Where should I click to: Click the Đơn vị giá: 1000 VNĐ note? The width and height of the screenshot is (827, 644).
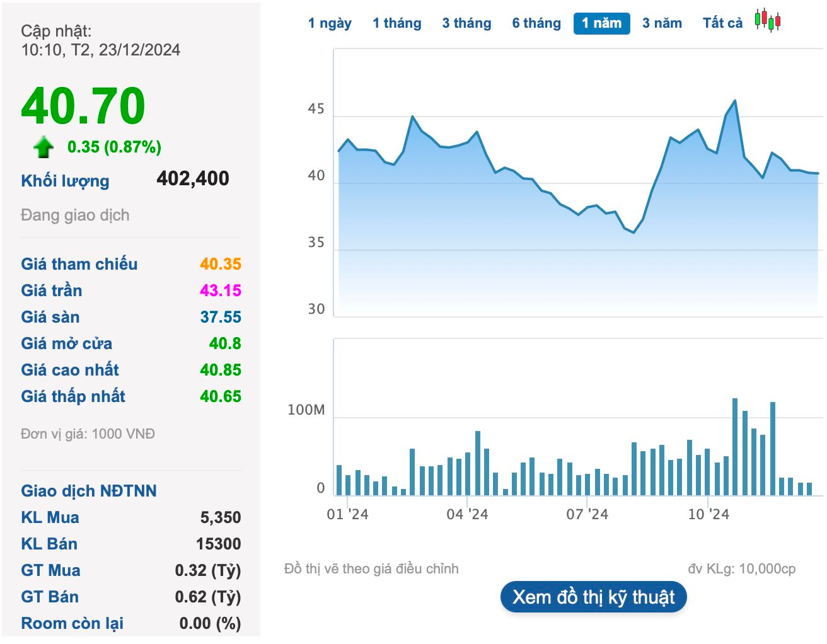pyautogui.click(x=88, y=434)
